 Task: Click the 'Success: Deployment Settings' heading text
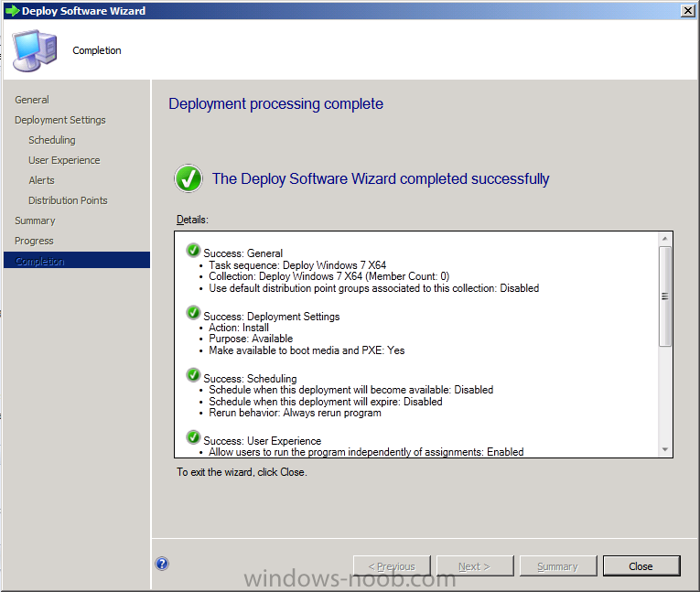pos(272,316)
